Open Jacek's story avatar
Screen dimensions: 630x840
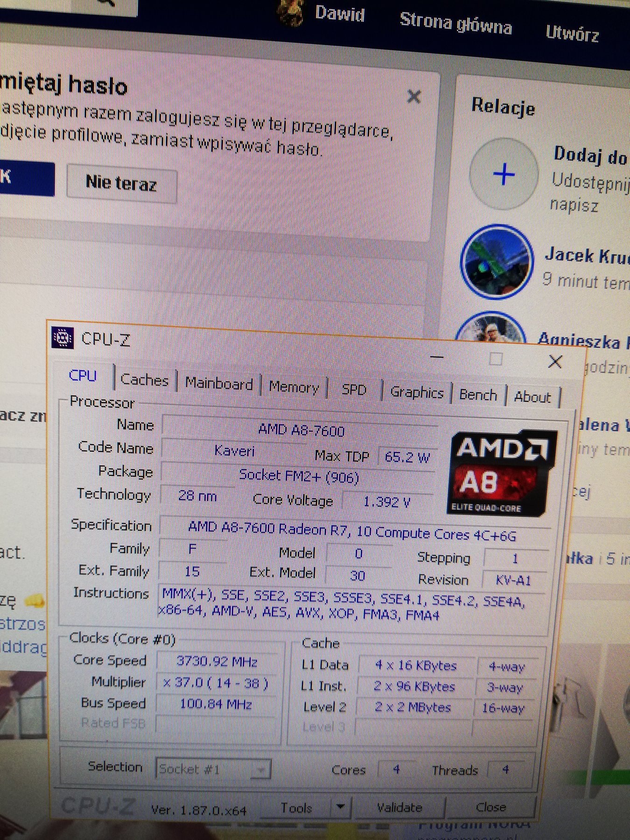(x=497, y=261)
